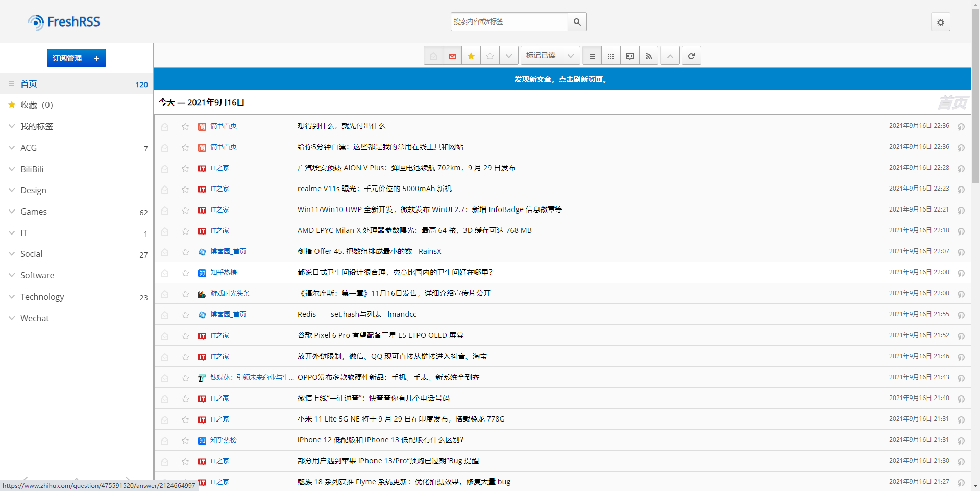Click in the search input field
The height and width of the screenshot is (491, 980).
(x=508, y=22)
